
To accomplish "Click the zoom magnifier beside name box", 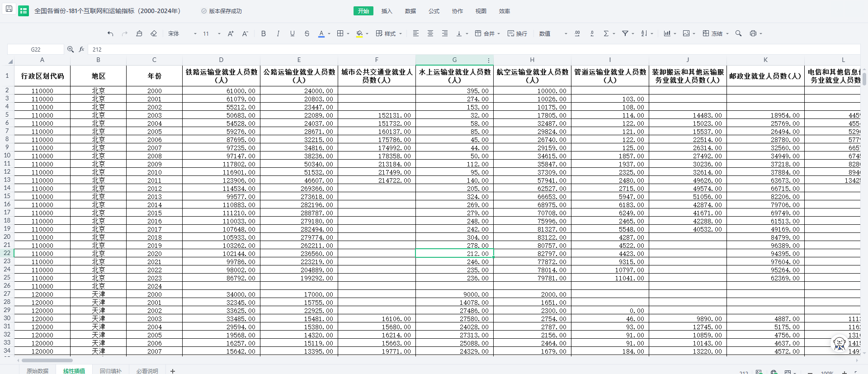I will 71,49.
